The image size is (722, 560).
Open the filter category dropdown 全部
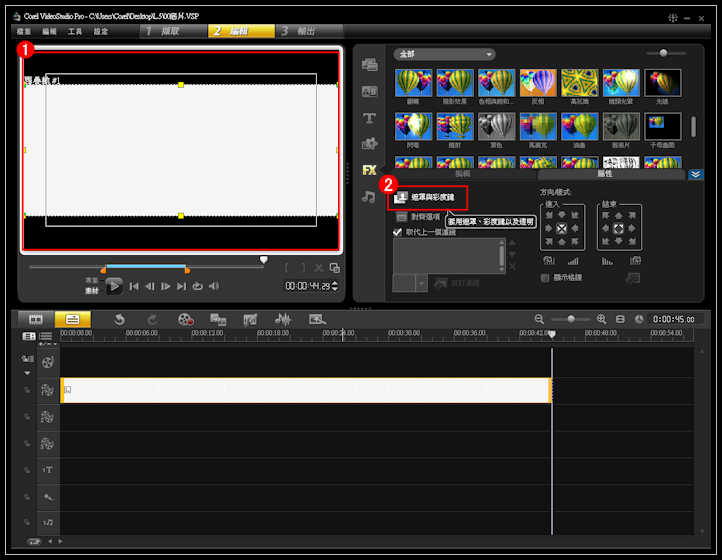tap(444, 54)
